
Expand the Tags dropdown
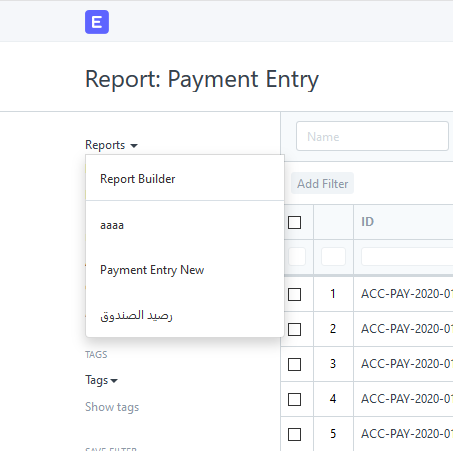(x=101, y=380)
